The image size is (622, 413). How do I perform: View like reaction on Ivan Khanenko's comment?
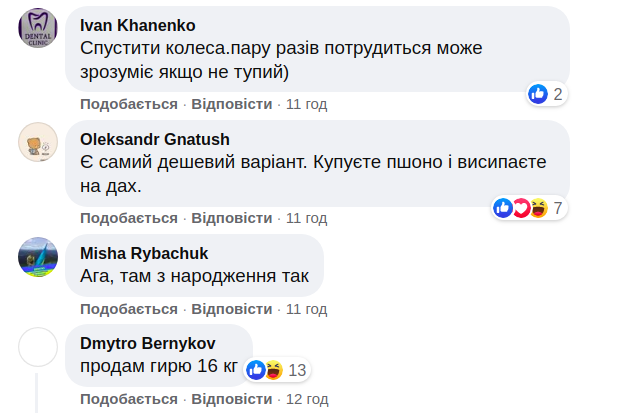coord(546,94)
